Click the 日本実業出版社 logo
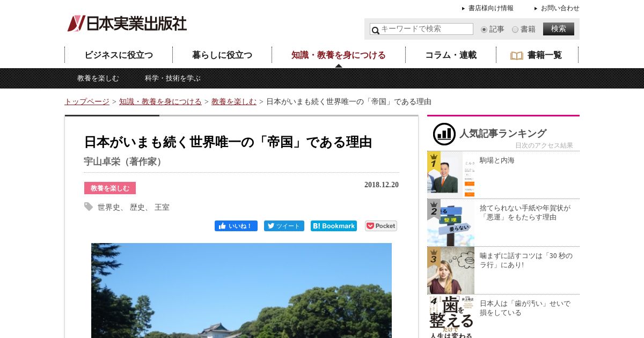Screen dimensions: 644x338 coord(127,23)
